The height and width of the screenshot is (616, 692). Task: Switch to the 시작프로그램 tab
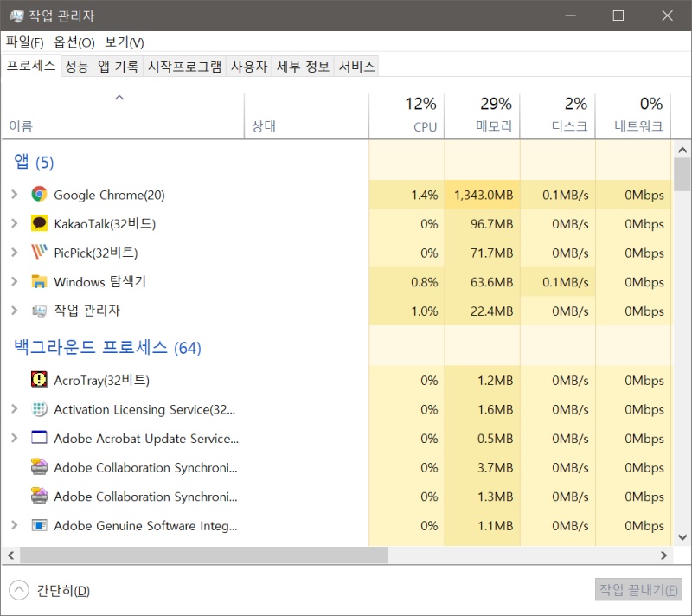click(184, 67)
